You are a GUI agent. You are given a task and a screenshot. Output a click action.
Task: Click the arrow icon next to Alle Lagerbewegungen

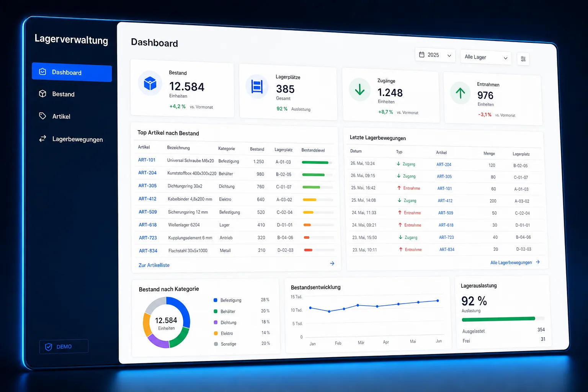click(538, 262)
